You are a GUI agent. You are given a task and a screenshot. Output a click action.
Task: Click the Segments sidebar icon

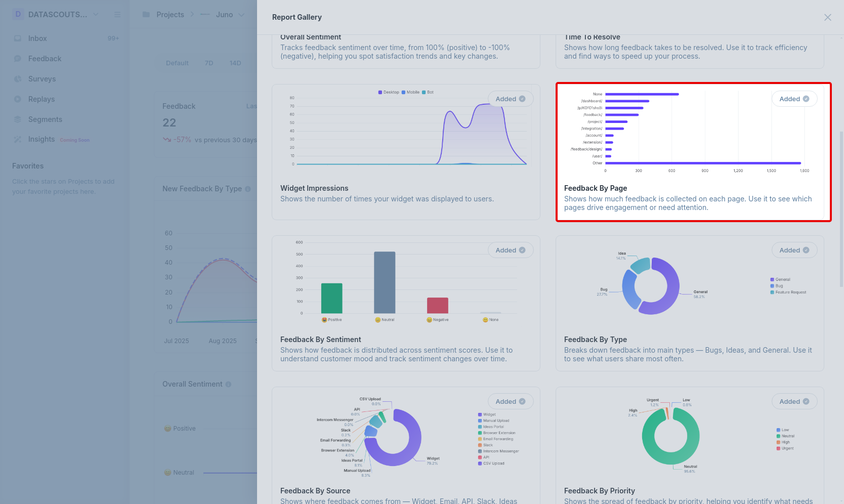coord(18,119)
